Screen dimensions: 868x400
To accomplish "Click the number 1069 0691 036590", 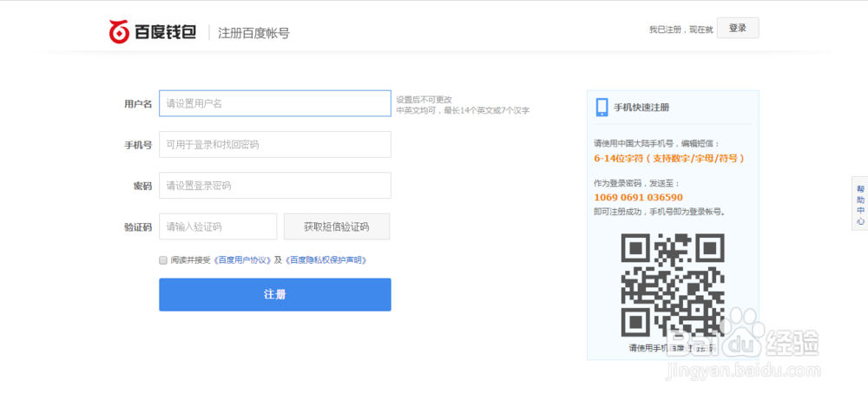I will pyautogui.click(x=638, y=198).
